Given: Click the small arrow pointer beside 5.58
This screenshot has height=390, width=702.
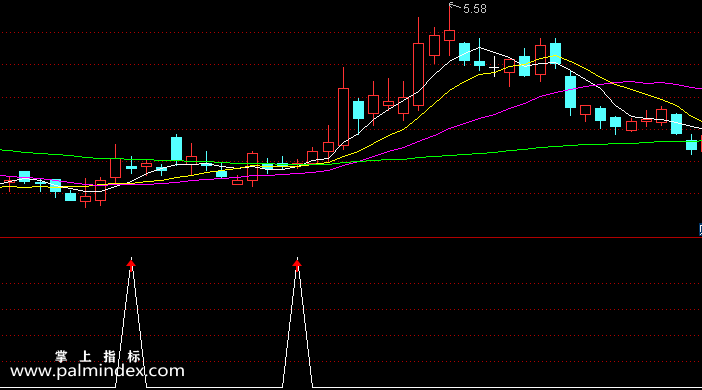Looking at the screenshot, I should 454,6.
